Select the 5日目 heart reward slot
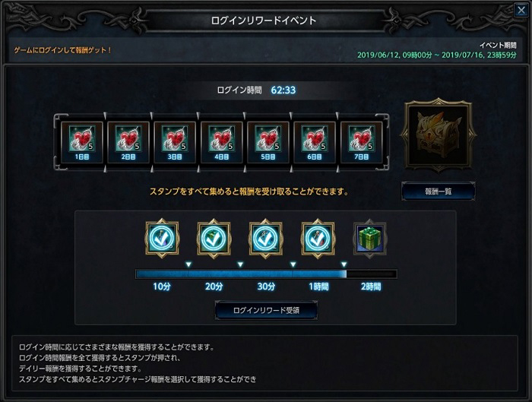This screenshot has height=402, width=532. [268, 142]
